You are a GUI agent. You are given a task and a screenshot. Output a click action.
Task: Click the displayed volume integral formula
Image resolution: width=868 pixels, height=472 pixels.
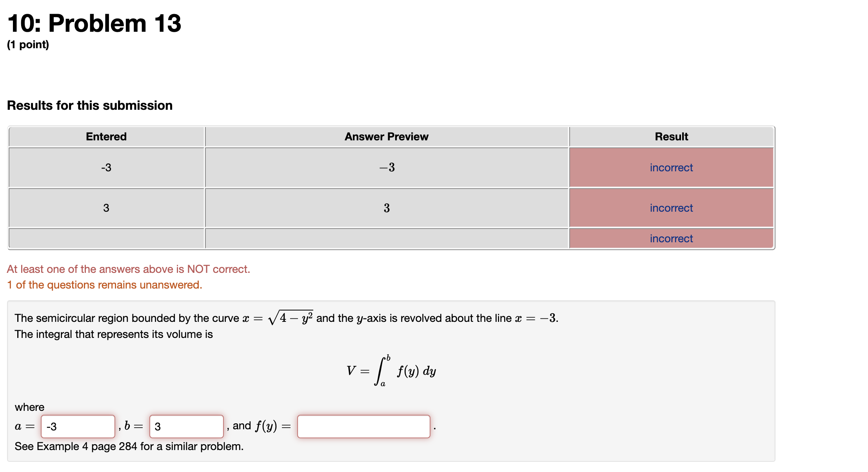[x=390, y=370]
